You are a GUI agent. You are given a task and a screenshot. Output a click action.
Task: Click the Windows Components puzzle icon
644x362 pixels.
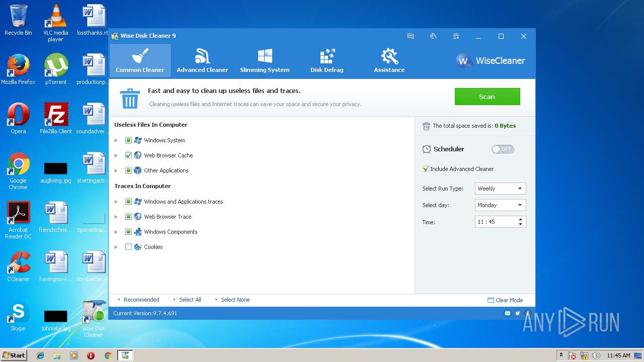[x=138, y=232]
